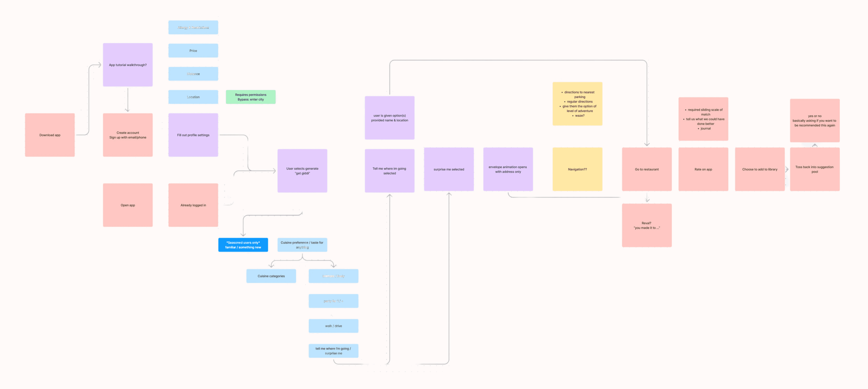The height and width of the screenshot is (389, 868).
Task: Click the Fill out profile settings note
Action: (x=193, y=135)
